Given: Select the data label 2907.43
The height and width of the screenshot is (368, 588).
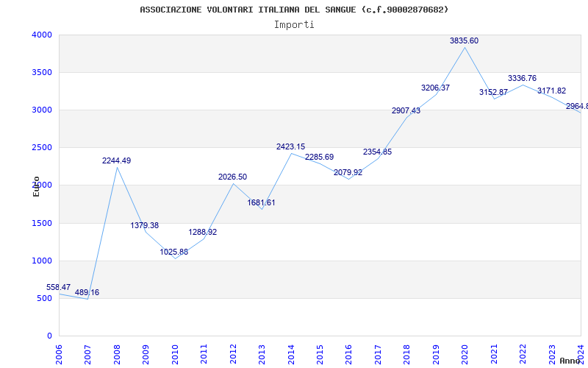Looking at the screenshot, I should [406, 111].
